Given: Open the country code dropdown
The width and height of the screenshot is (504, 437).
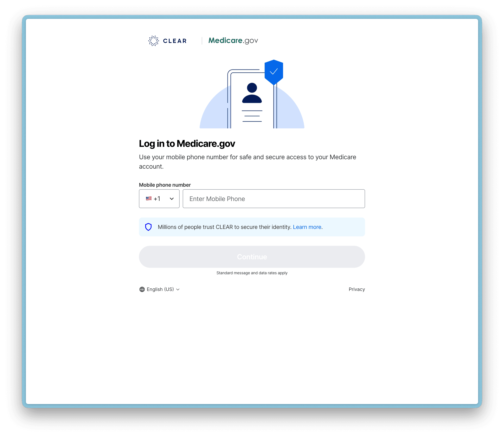Looking at the screenshot, I should point(159,199).
